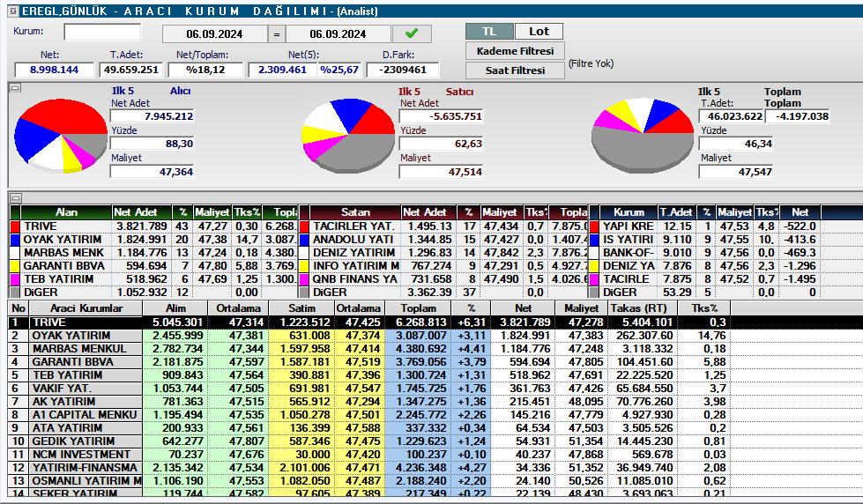Click the Net/Toplam value %18,12
Screen dimensions: 863x504
click(x=205, y=70)
